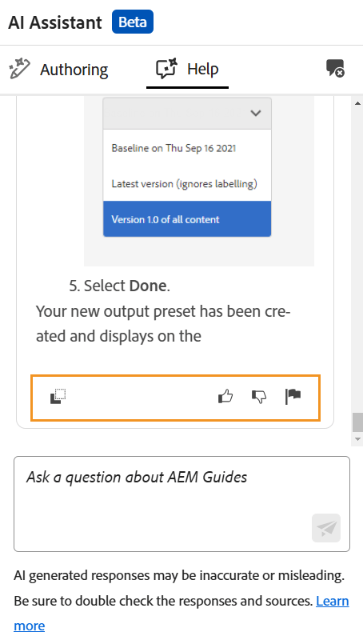The width and height of the screenshot is (363, 644).
Task: Click the scrollbar up arrow
Action: [357, 103]
